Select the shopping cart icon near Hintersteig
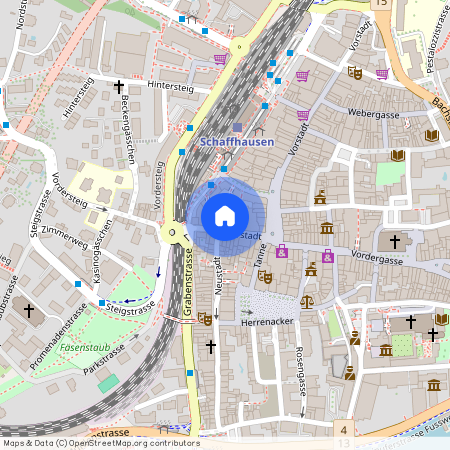 point(220,59)
